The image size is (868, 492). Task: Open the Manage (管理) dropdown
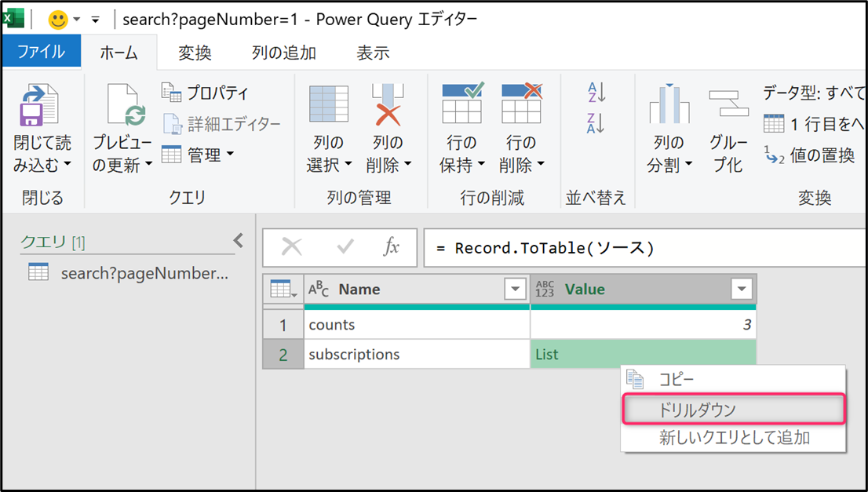pos(198,155)
